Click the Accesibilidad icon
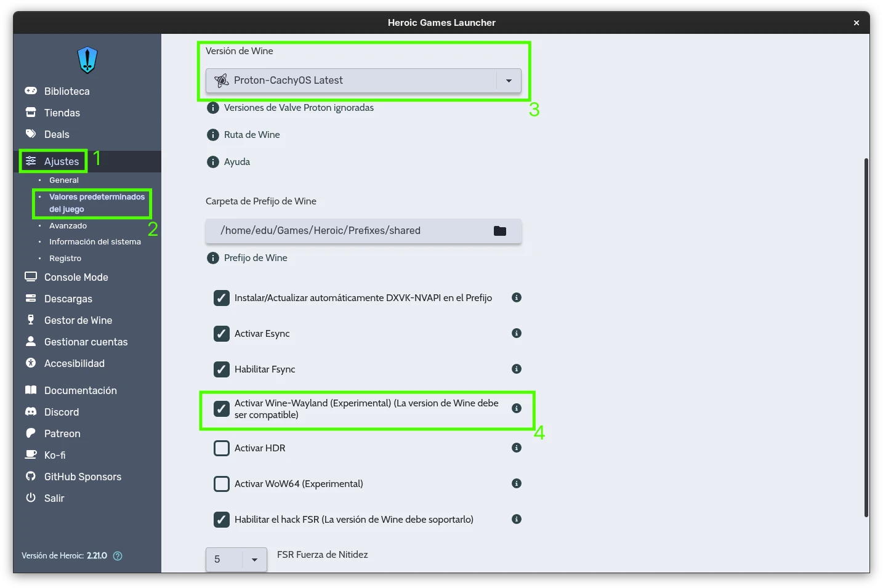 click(31, 363)
